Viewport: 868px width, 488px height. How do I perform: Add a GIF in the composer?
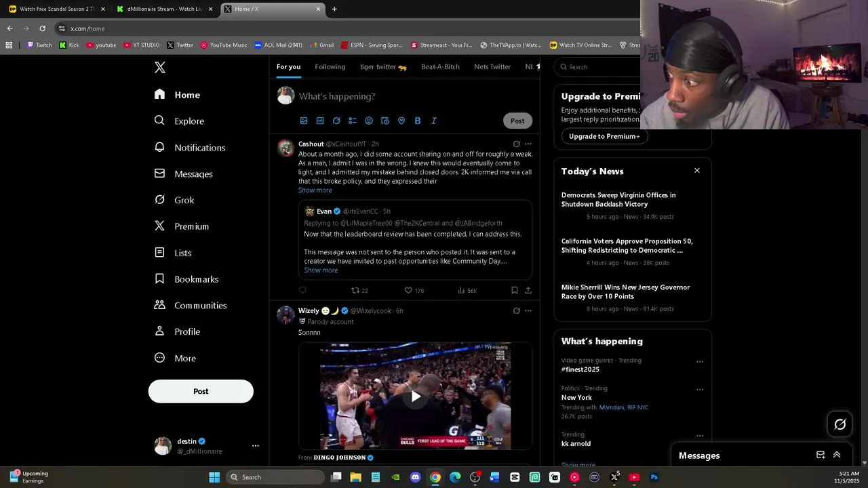click(320, 121)
